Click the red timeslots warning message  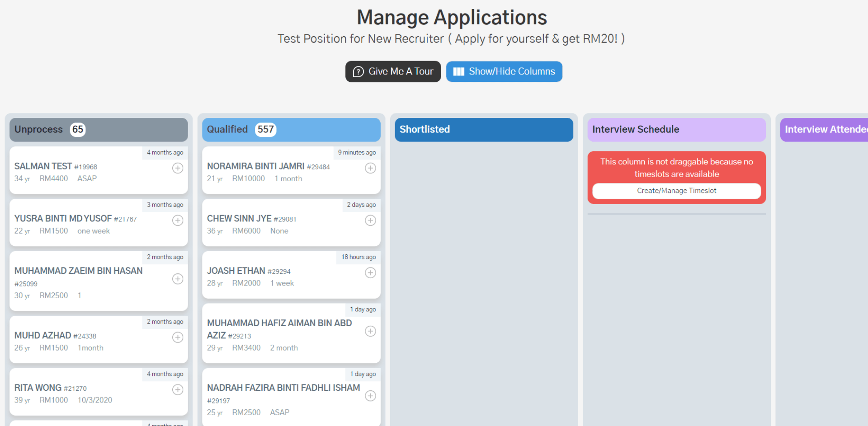[676, 168]
